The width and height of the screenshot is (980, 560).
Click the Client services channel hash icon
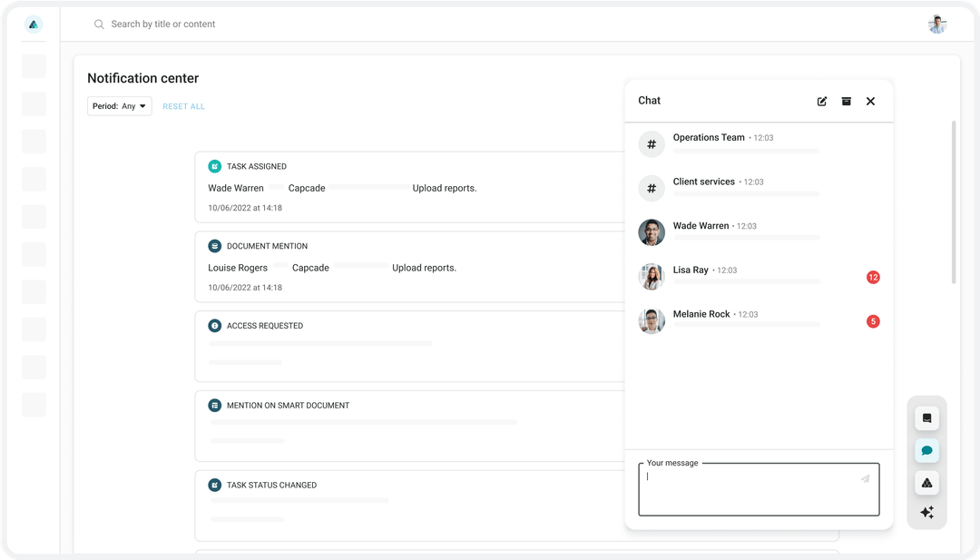click(x=652, y=188)
